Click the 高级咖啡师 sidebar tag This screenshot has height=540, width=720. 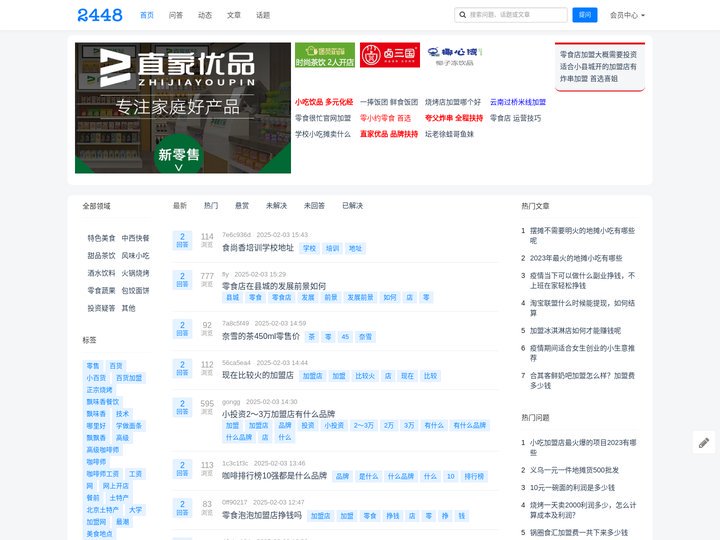103,450
